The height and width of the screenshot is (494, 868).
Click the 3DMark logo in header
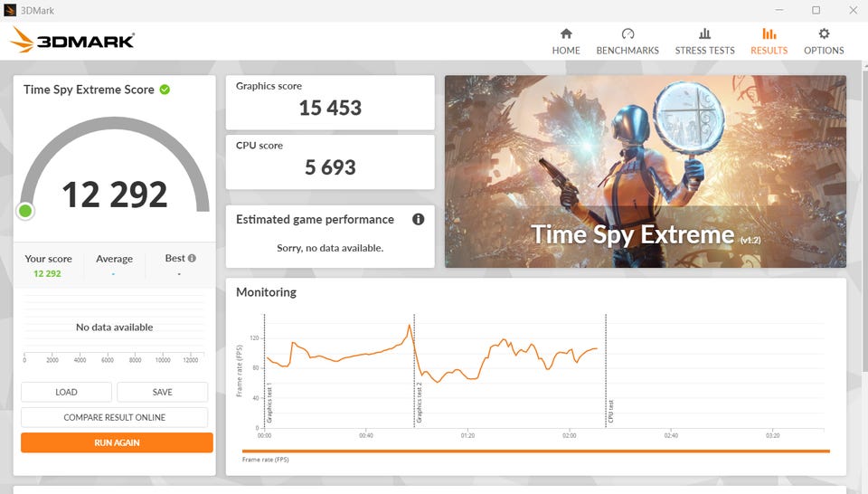73,41
